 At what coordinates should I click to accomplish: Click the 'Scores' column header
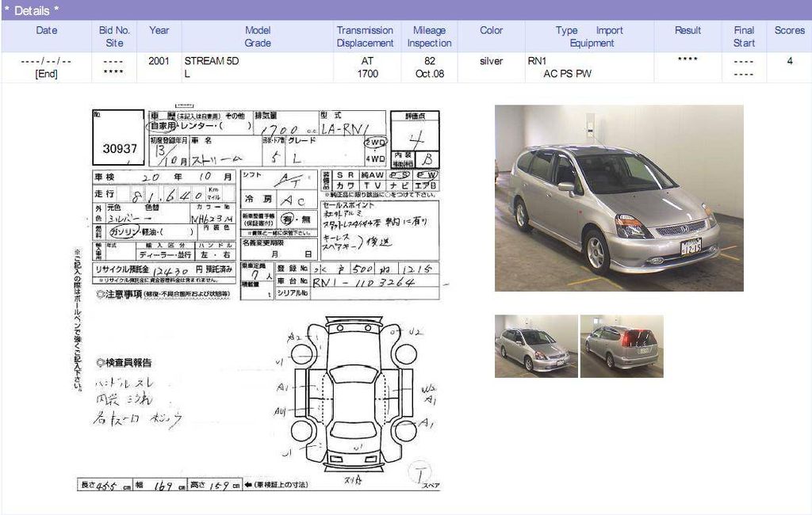pyautogui.click(x=790, y=31)
